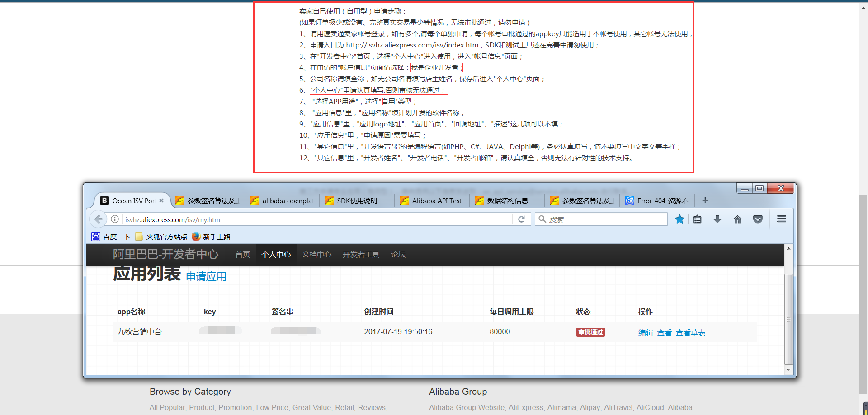Click the 签名串 column header
868x415 pixels.
[x=283, y=312]
